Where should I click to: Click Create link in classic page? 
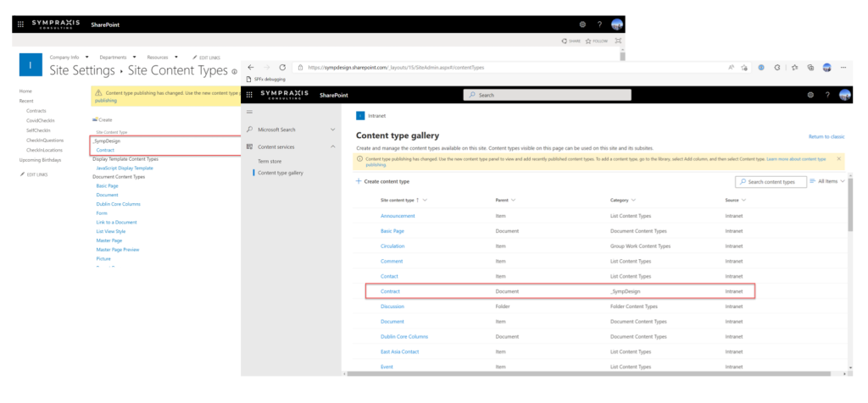103,120
